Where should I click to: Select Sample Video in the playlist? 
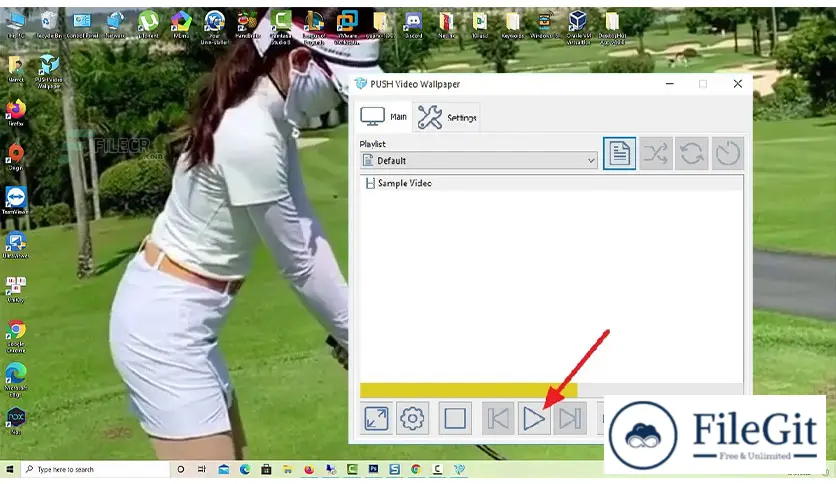point(551,183)
